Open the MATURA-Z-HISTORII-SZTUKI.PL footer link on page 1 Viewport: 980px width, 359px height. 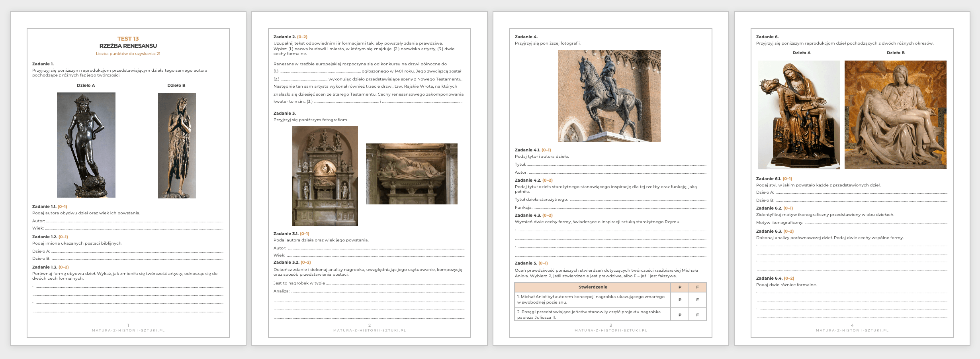[x=128, y=330]
